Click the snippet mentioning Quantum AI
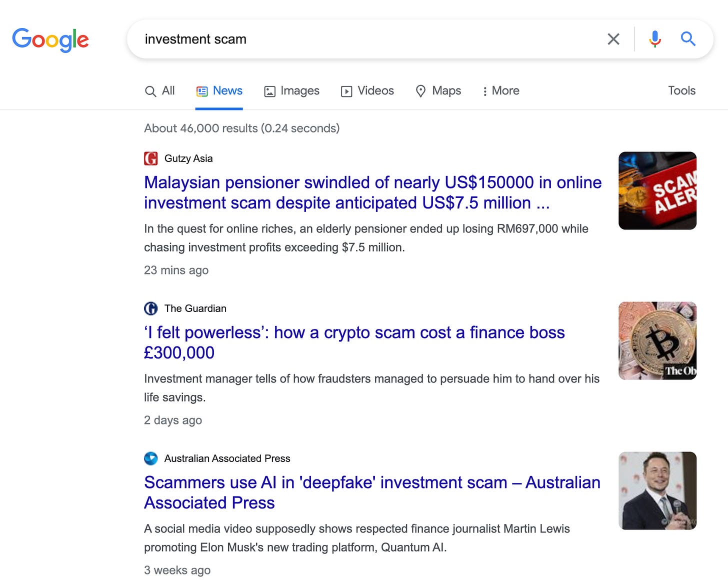 tap(356, 538)
